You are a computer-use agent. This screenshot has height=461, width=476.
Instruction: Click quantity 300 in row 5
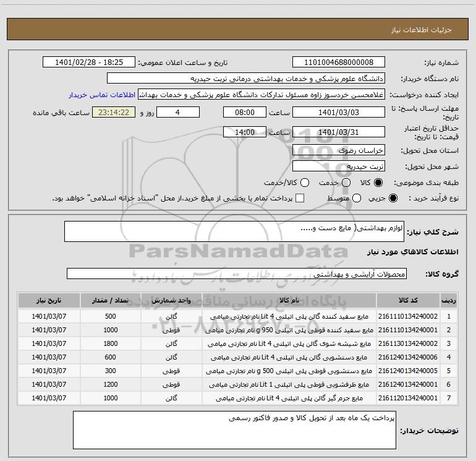[x=111, y=371]
